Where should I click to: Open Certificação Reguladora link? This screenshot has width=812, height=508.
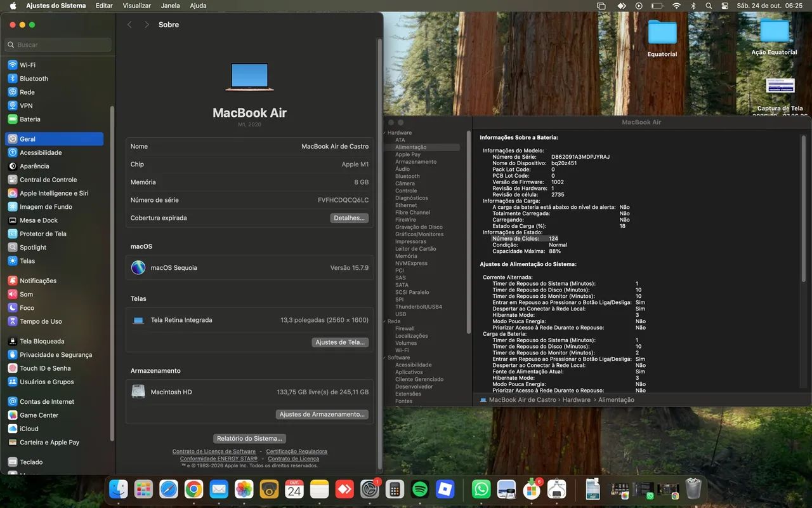(296, 451)
